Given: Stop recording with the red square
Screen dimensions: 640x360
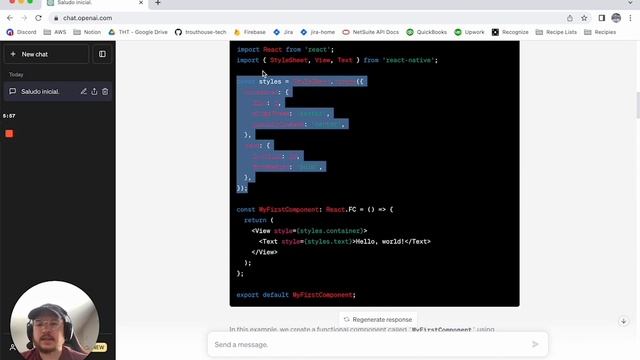Looking at the screenshot, I should coord(9,133).
